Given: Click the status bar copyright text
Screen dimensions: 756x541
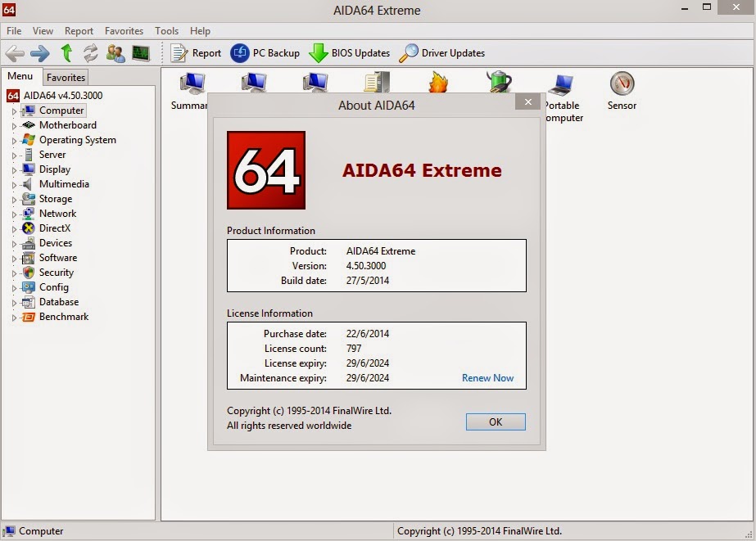Looking at the screenshot, I should point(479,531).
